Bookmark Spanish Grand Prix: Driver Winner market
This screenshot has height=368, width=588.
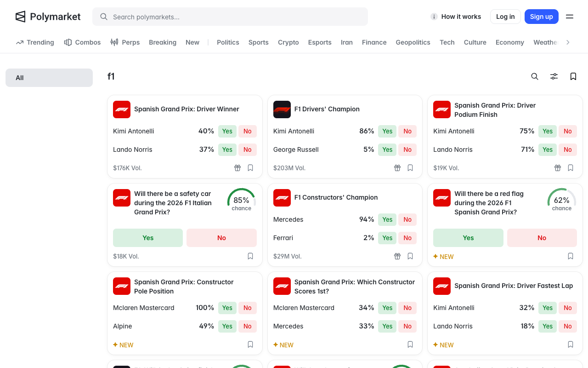pos(250,168)
